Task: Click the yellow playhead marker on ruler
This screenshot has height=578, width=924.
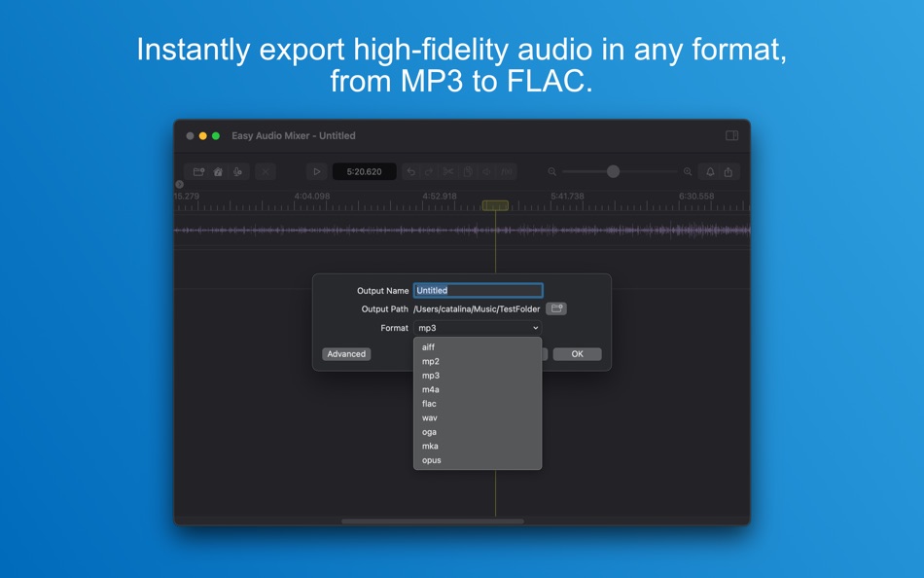Action: [495, 205]
